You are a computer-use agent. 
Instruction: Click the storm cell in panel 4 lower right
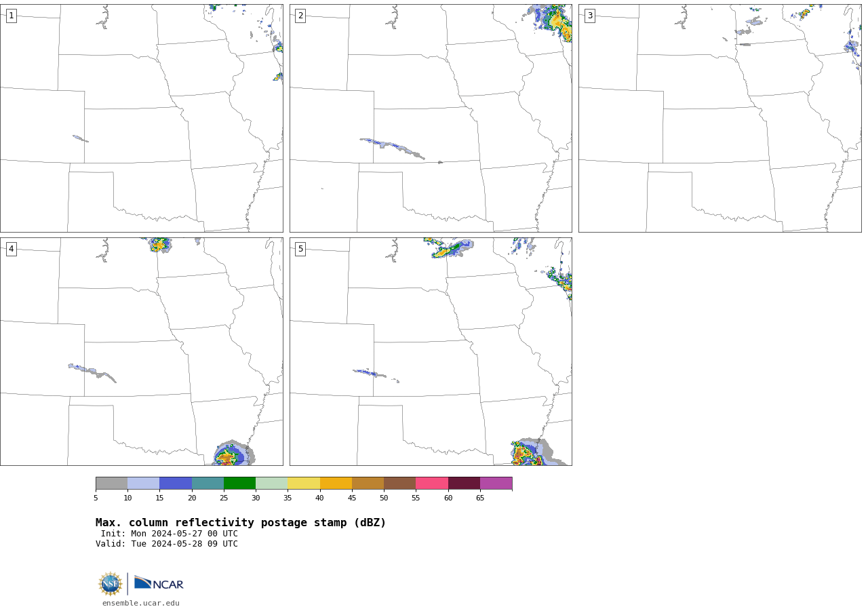click(233, 453)
